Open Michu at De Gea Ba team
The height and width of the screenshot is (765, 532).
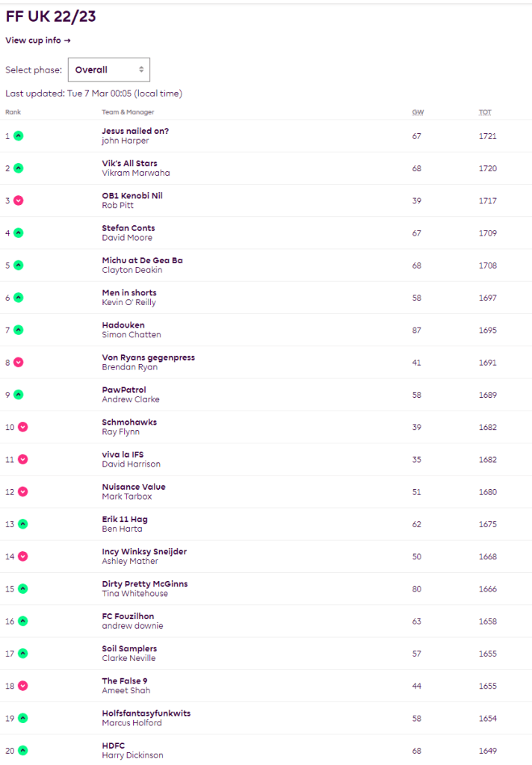(142, 260)
